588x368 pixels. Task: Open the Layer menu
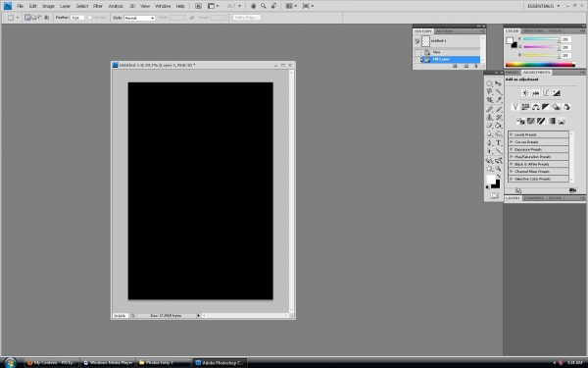[65, 6]
